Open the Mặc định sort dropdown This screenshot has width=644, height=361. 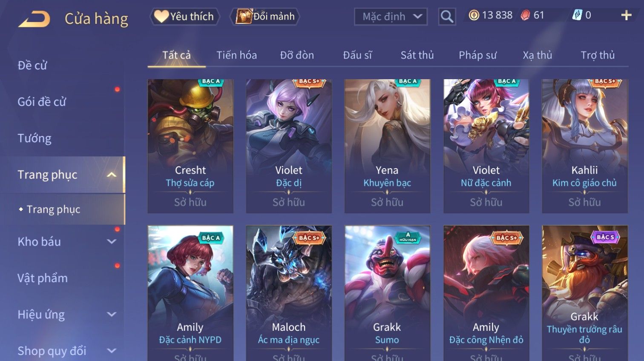[391, 17]
